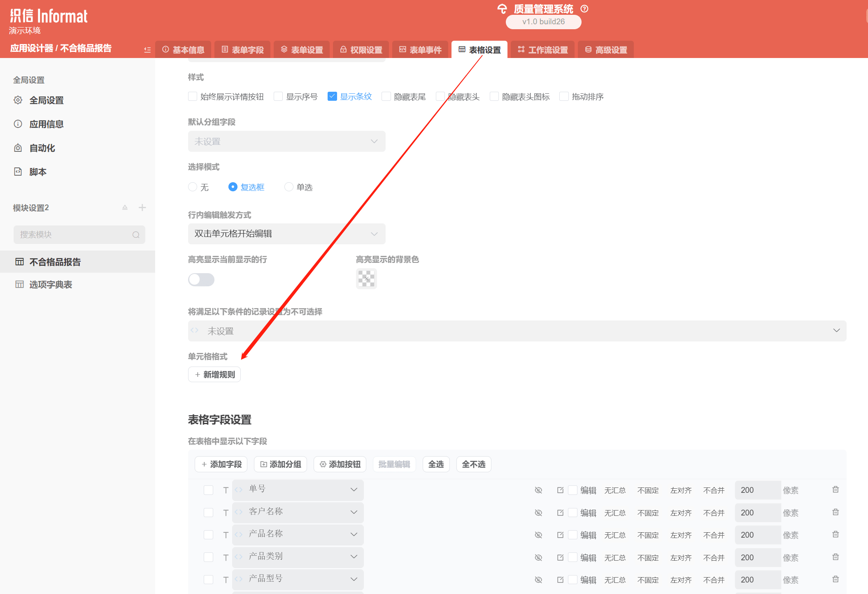Click the hidden-eye icon in 单号 row
Image resolution: width=868 pixels, height=594 pixels.
coord(538,490)
